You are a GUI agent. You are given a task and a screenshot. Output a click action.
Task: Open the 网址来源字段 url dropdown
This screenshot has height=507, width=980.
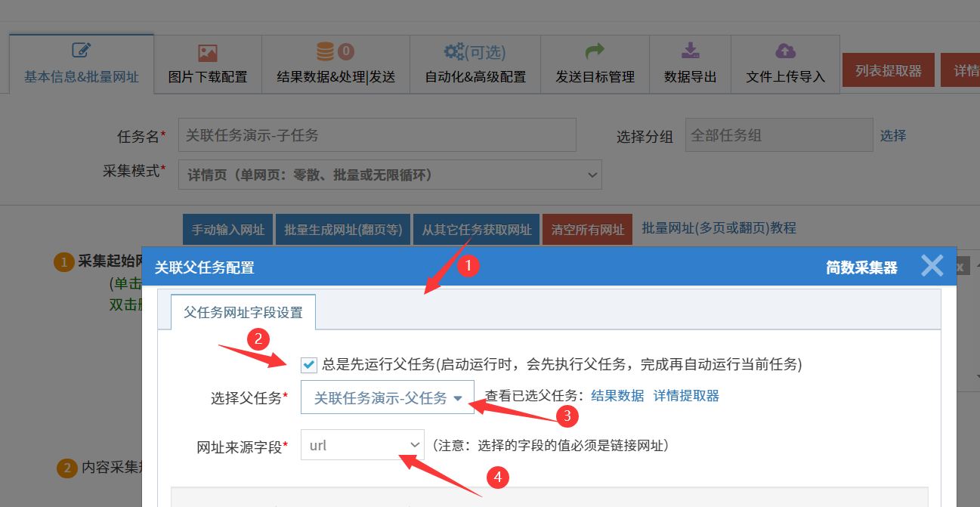(x=362, y=445)
